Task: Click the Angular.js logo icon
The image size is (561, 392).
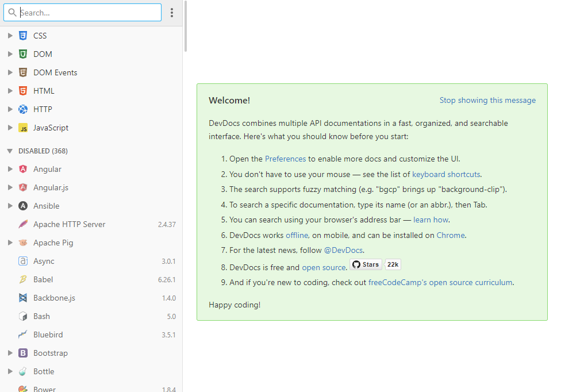Action: tap(23, 187)
